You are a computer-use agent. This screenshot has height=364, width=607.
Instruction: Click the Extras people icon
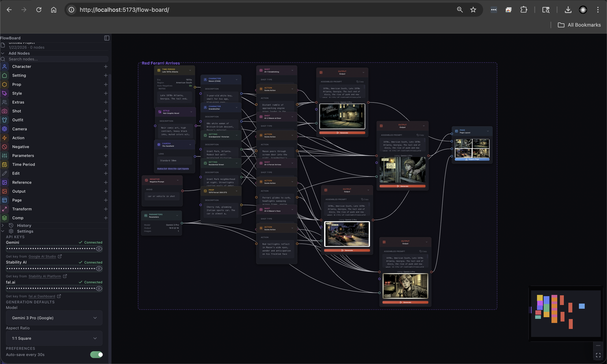[x=4, y=102]
